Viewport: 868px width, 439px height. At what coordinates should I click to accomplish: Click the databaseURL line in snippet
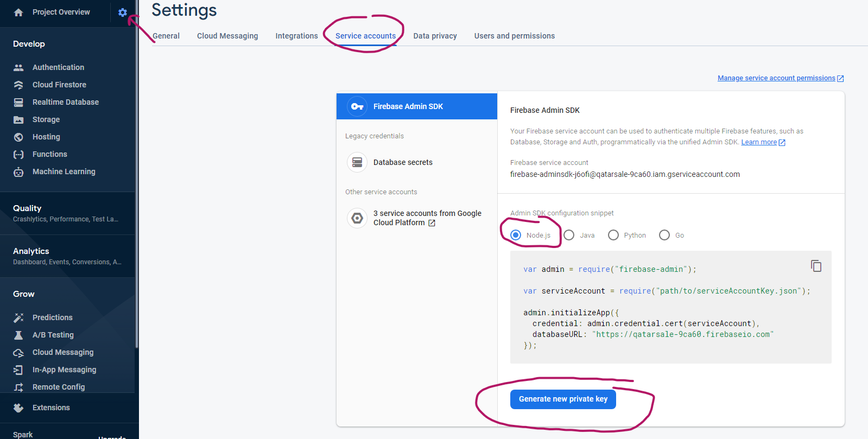click(653, 334)
